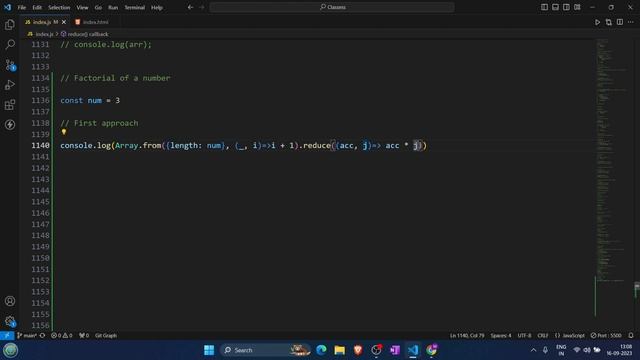Image resolution: width=640 pixels, height=360 pixels.
Task: Open notifications bell in status bar
Action: point(631,336)
